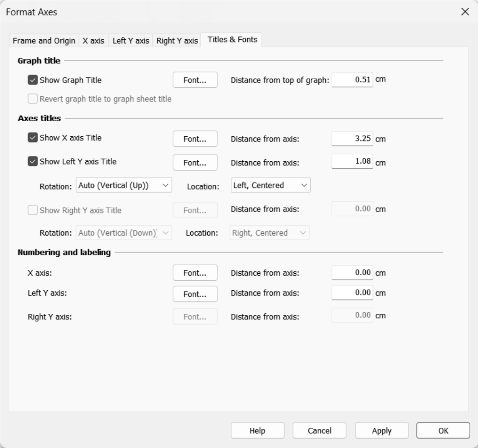Screen dimensions: 478x448
Task: Confirm changes with OK button
Action: click(443, 431)
